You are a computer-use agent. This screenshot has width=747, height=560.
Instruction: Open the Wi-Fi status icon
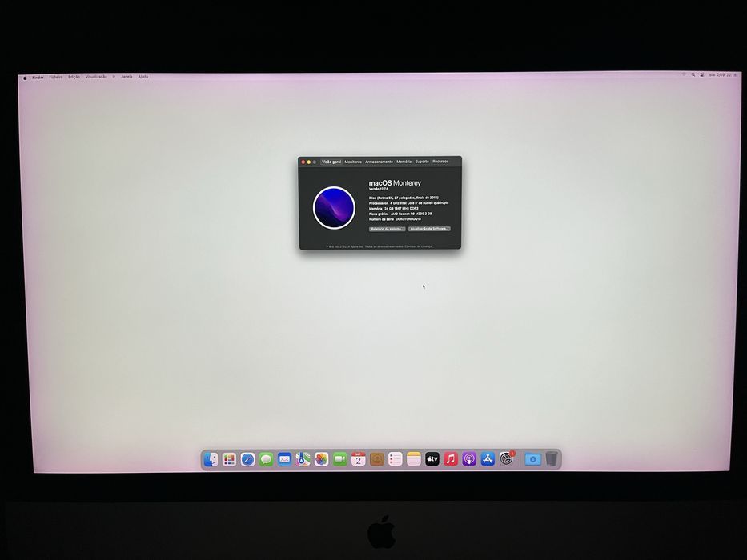(684, 75)
